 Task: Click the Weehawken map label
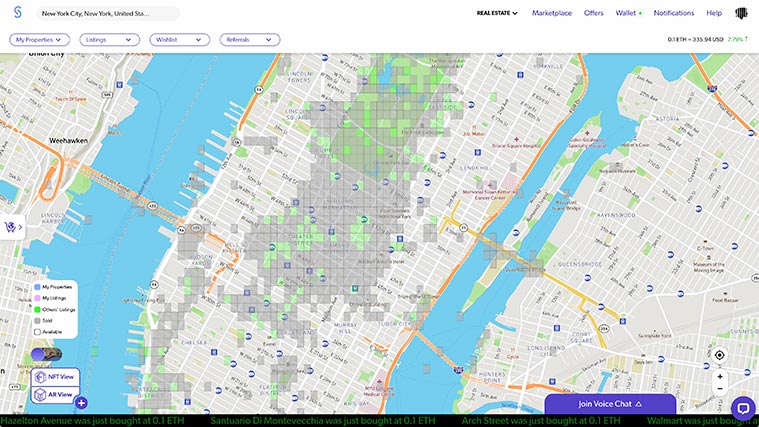(68, 140)
